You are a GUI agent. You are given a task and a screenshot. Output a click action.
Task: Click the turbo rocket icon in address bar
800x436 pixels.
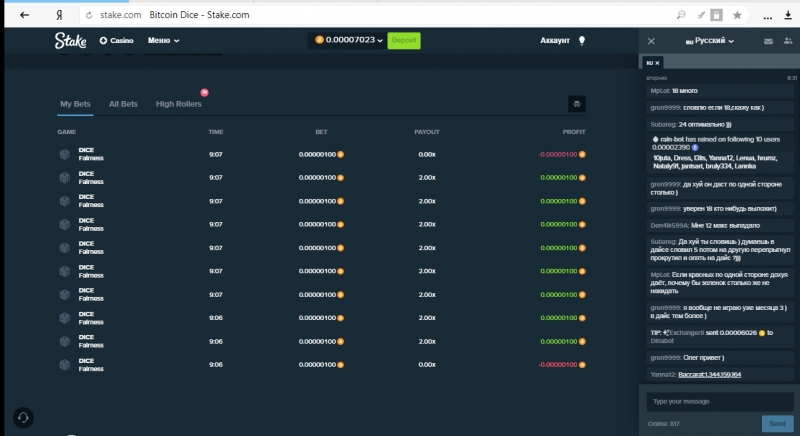click(x=701, y=15)
